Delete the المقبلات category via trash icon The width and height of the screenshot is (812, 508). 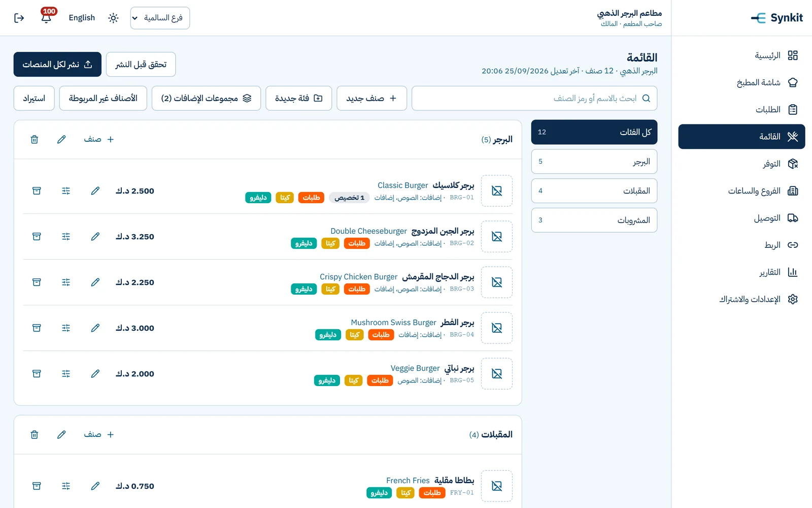point(35,434)
